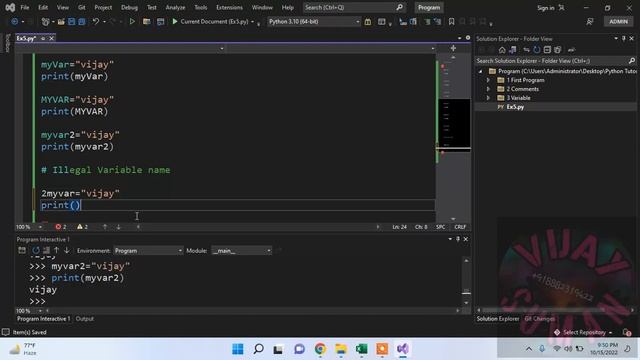This screenshot has height=360, width=640.
Task: Open the Debug menu
Action: pyautogui.click(x=129, y=7)
